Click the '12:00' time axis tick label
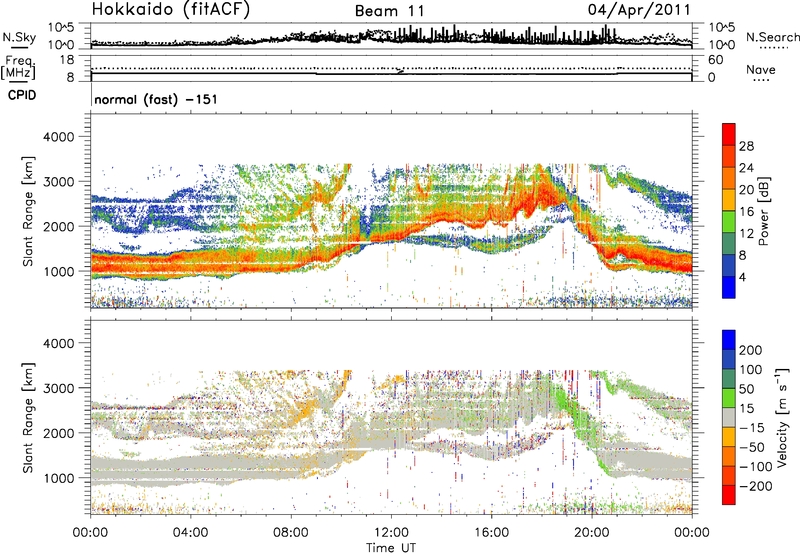This screenshot has height=554, width=800. point(391,533)
